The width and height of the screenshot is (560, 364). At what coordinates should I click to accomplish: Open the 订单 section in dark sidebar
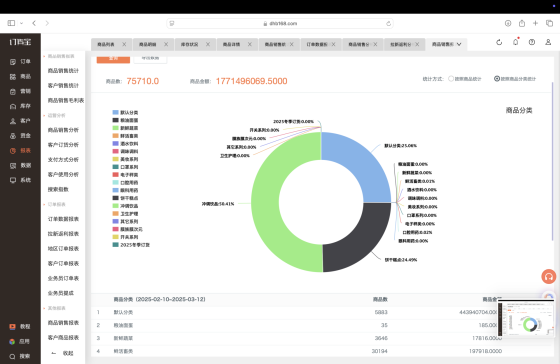(x=20, y=61)
